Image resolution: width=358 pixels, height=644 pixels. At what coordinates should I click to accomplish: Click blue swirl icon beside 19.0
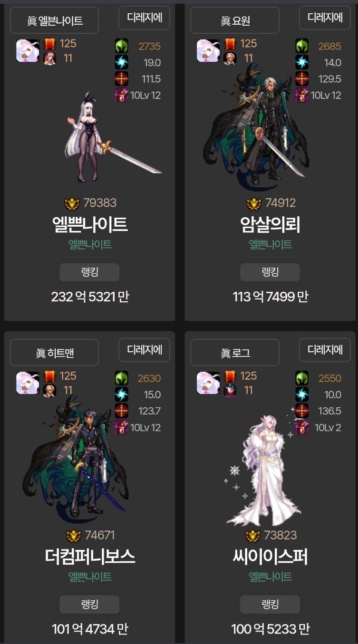[122, 62]
